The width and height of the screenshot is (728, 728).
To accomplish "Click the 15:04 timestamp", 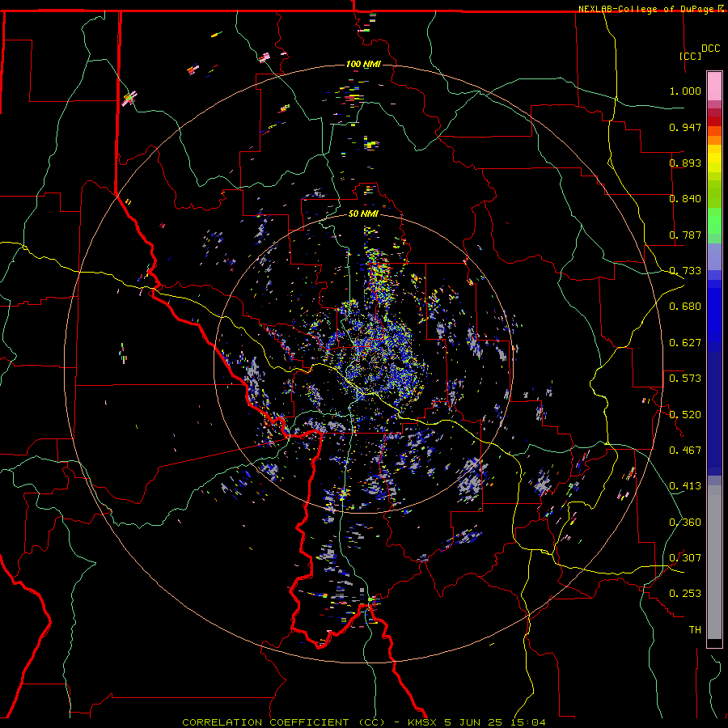I will [530, 722].
